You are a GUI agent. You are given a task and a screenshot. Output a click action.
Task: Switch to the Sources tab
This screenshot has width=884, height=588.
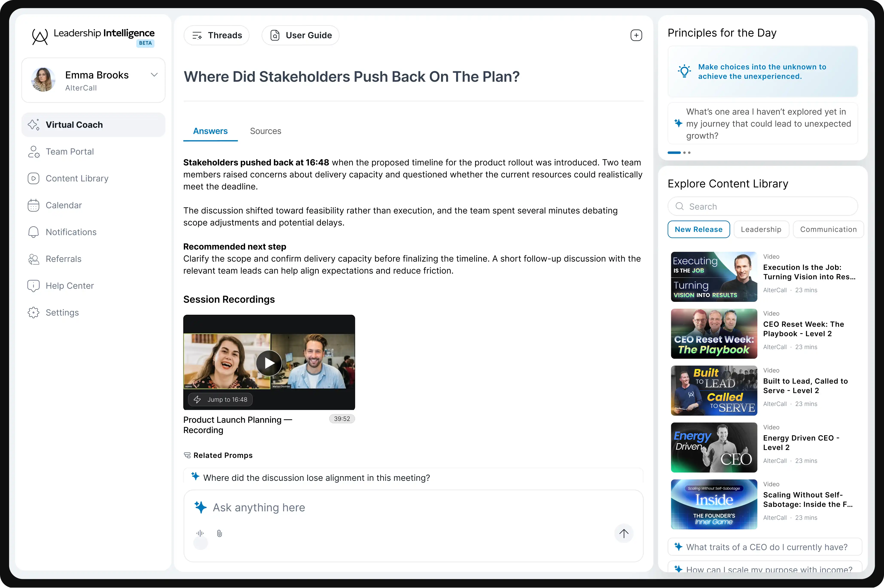tap(265, 131)
